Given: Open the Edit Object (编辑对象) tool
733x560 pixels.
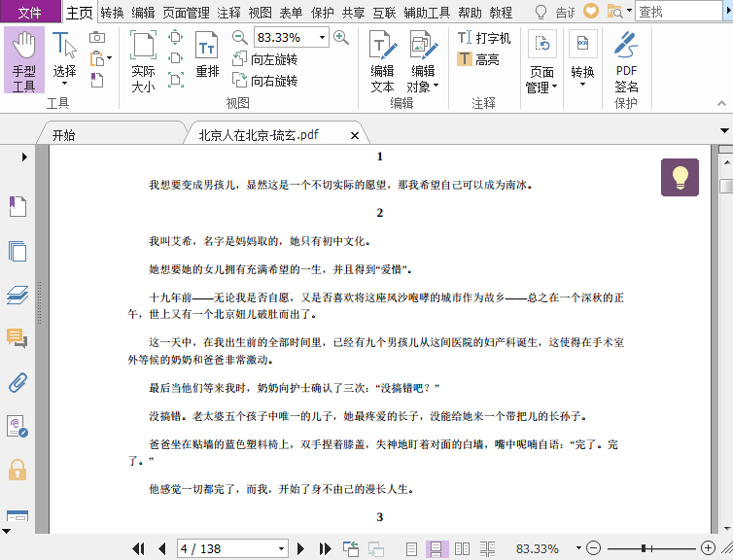Looking at the screenshot, I should (423, 61).
